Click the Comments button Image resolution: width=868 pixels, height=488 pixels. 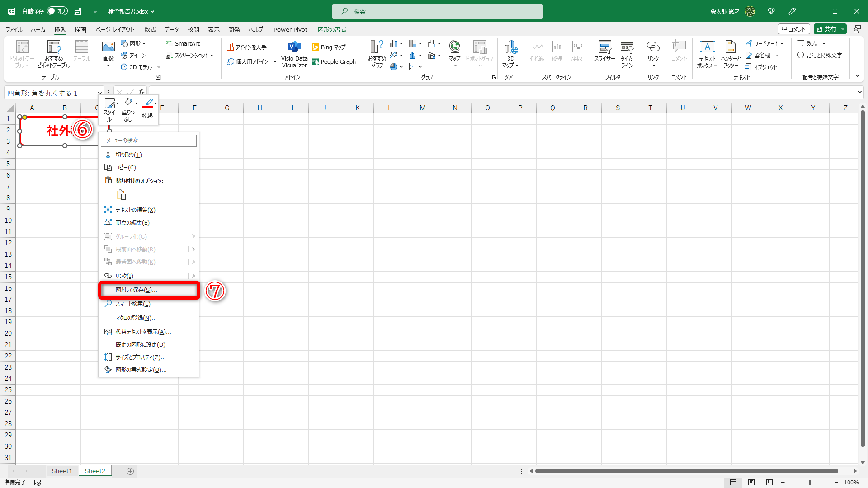(793, 29)
